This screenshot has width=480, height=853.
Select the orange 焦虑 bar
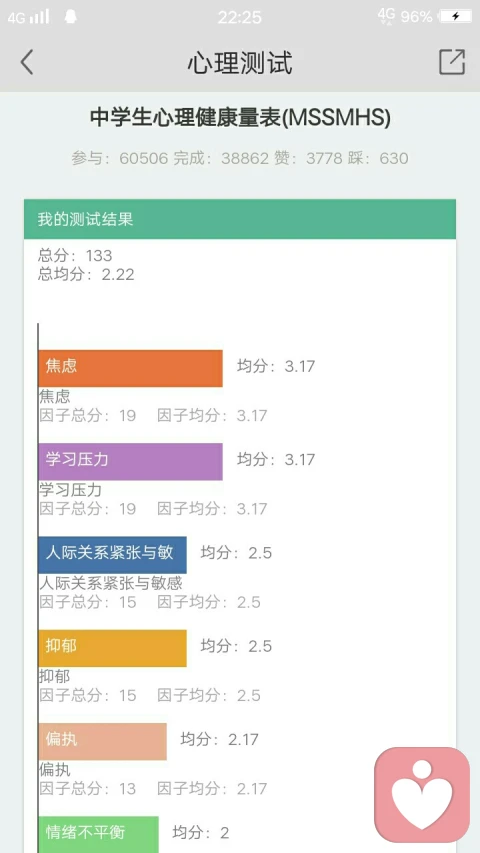131,368
